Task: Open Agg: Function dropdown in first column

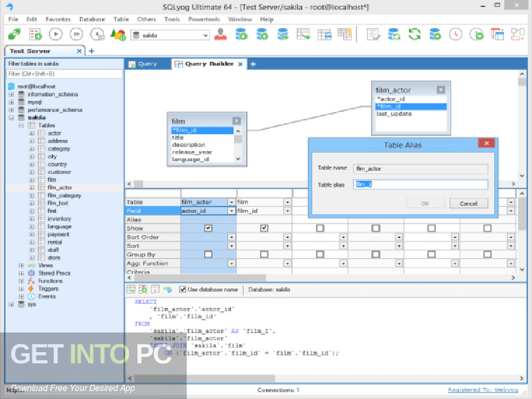Action: (x=232, y=263)
